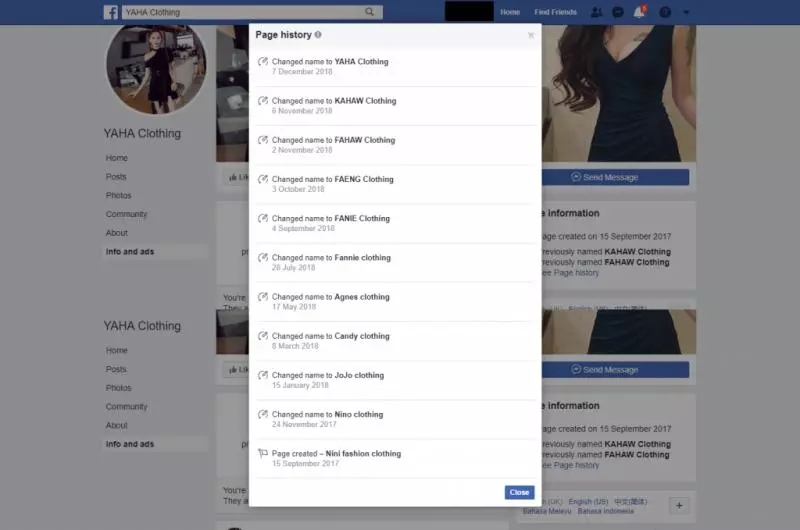Click the lower Like button
This screenshot has width=800, height=530.
(x=237, y=369)
